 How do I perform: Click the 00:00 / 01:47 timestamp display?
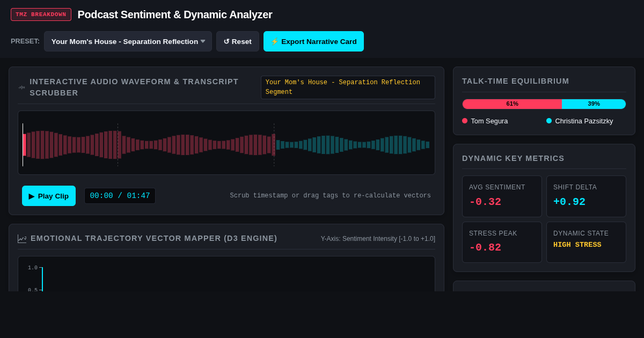click(x=120, y=196)
